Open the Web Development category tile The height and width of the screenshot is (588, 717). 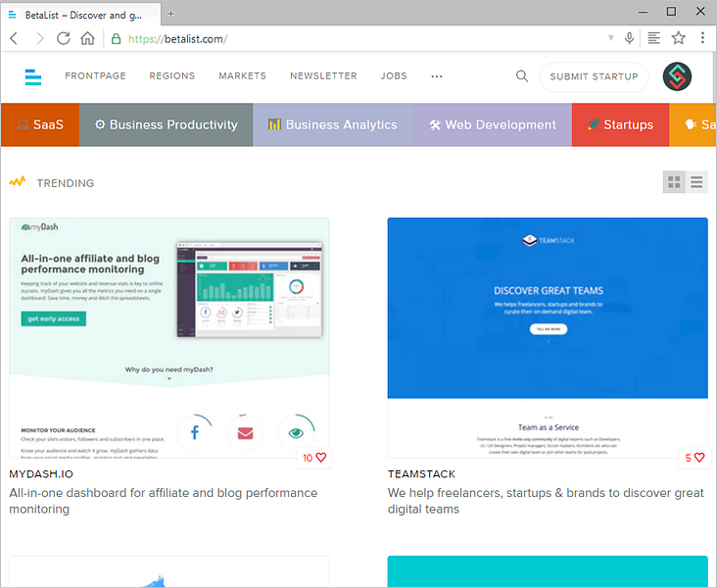[x=493, y=124]
